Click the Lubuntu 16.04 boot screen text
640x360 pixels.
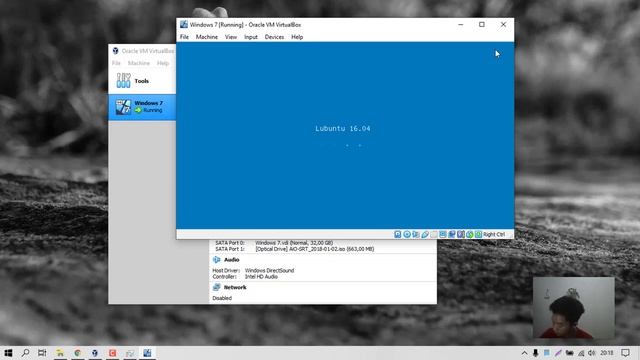(343, 129)
